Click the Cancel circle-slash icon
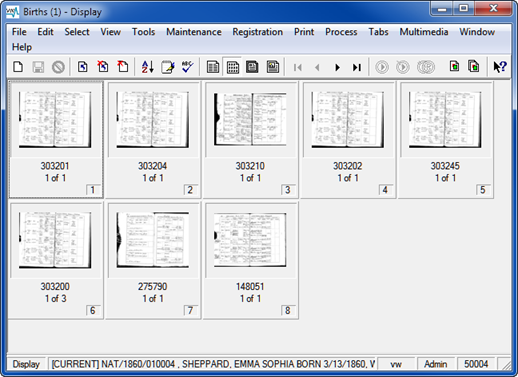This screenshot has height=377, width=518. point(58,67)
